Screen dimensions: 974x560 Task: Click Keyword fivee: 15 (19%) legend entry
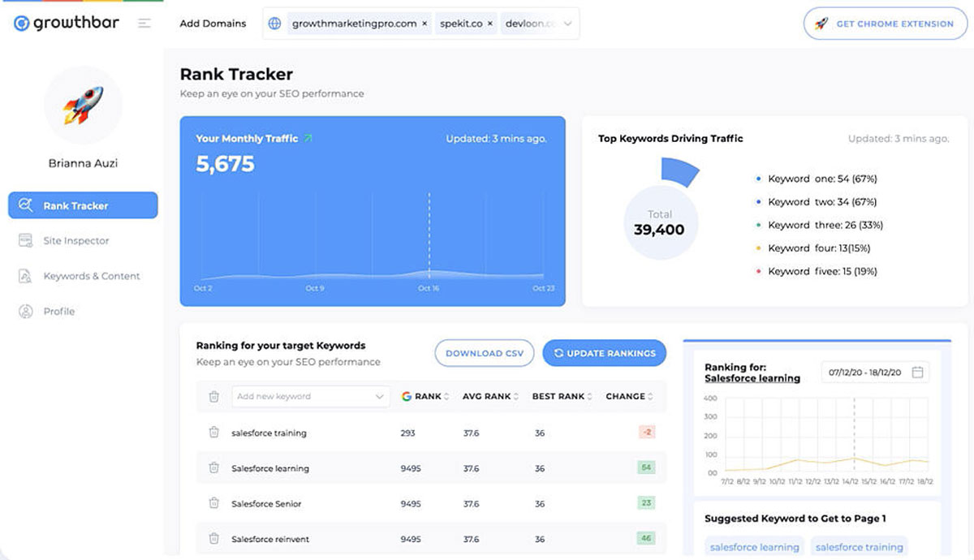click(816, 271)
